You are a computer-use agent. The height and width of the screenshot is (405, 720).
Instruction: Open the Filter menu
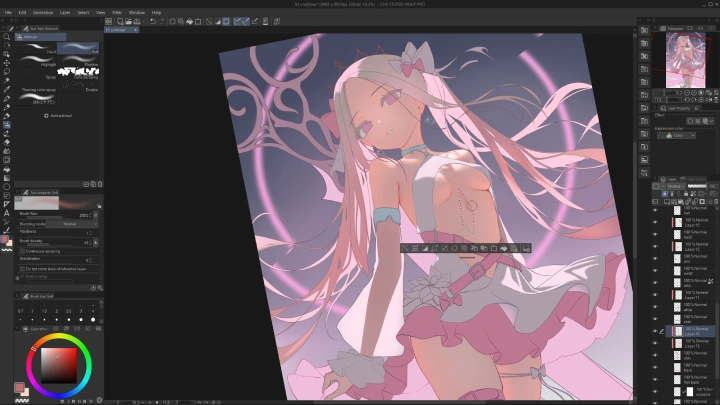click(x=117, y=12)
